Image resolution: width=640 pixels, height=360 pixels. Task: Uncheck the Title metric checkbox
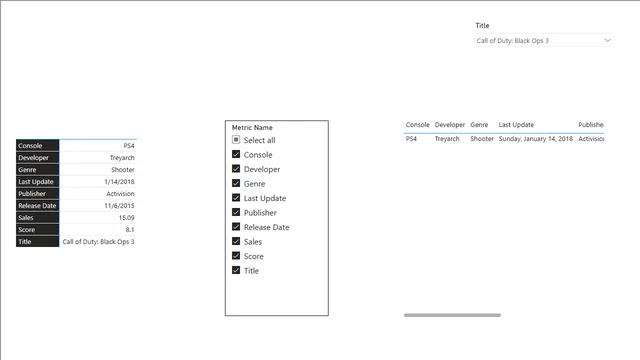pyautogui.click(x=236, y=270)
